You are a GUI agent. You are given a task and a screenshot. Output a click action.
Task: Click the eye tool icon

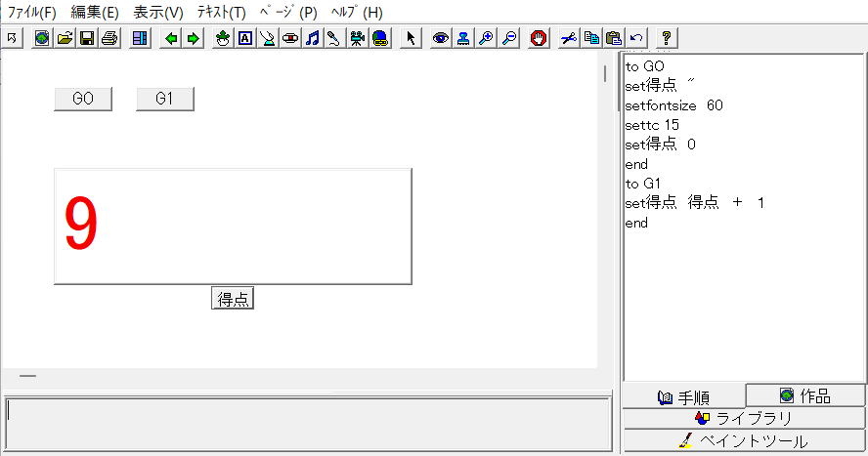pos(441,38)
